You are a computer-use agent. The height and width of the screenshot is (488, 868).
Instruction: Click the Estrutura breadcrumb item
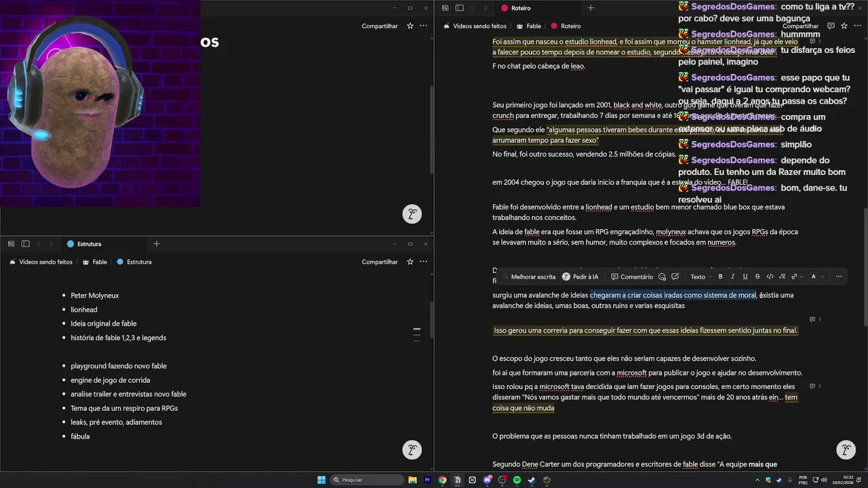click(134, 262)
